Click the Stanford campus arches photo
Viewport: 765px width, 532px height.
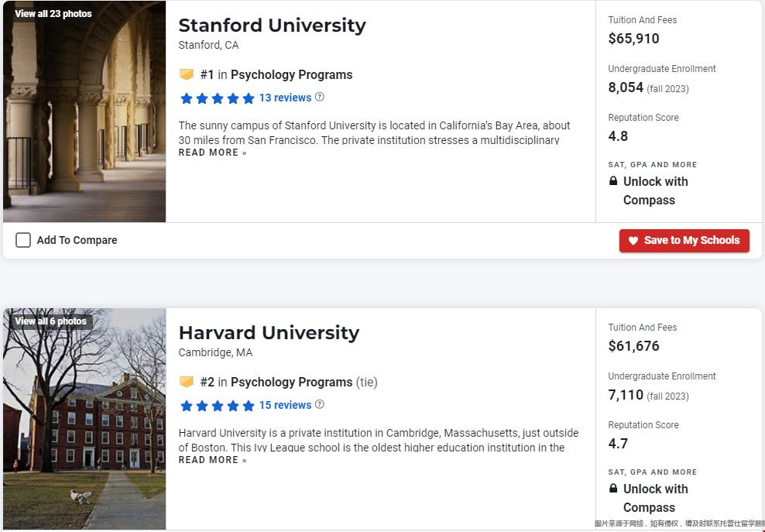[84, 112]
